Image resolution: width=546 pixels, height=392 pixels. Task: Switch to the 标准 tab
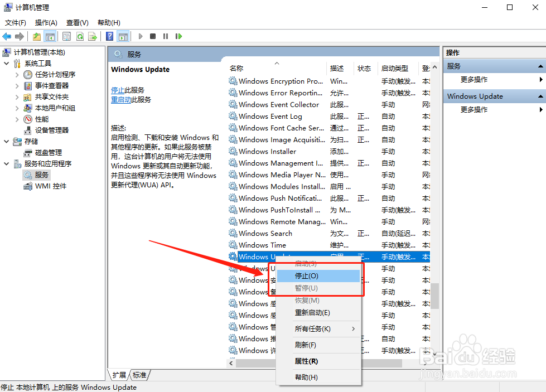click(x=139, y=375)
